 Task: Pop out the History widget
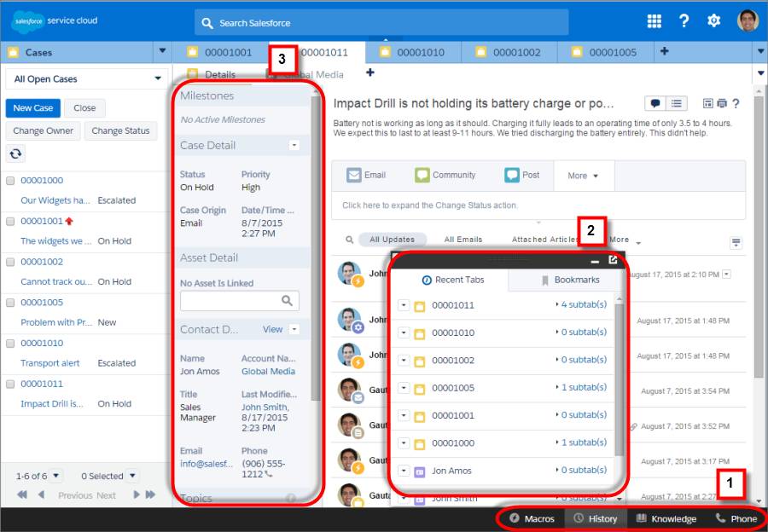[x=613, y=260]
